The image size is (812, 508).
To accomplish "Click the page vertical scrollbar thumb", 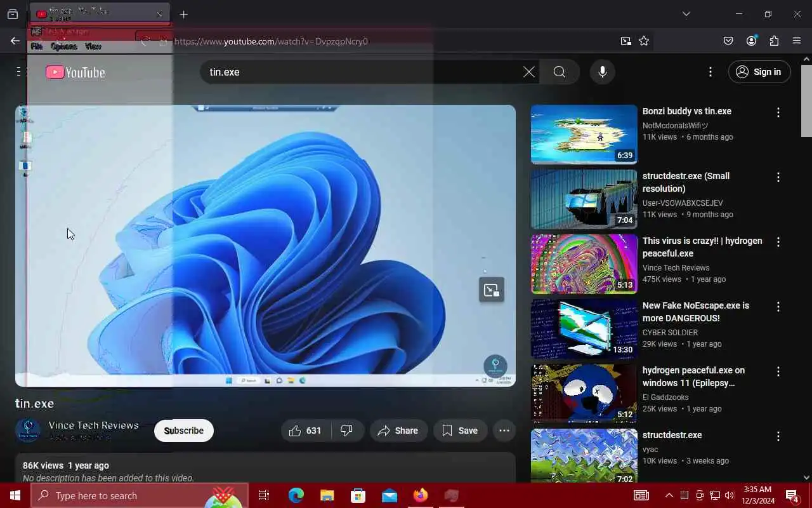I will click(806, 100).
